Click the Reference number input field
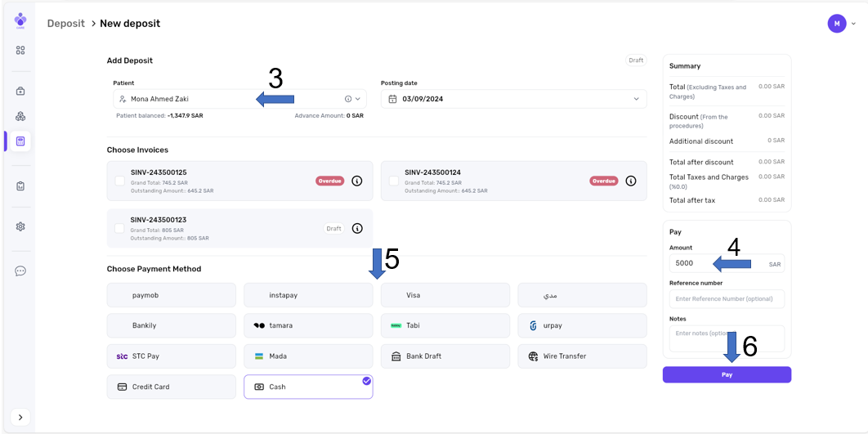 (726, 299)
